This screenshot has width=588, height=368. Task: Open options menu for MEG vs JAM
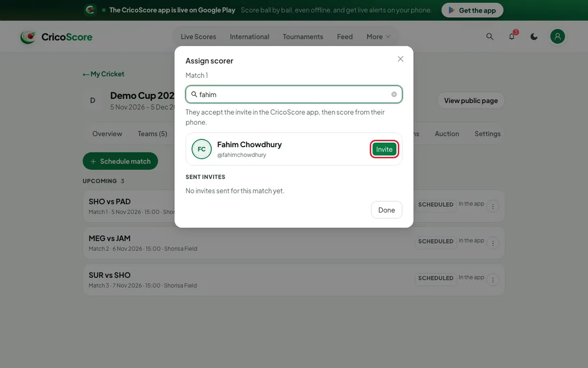pos(493,243)
